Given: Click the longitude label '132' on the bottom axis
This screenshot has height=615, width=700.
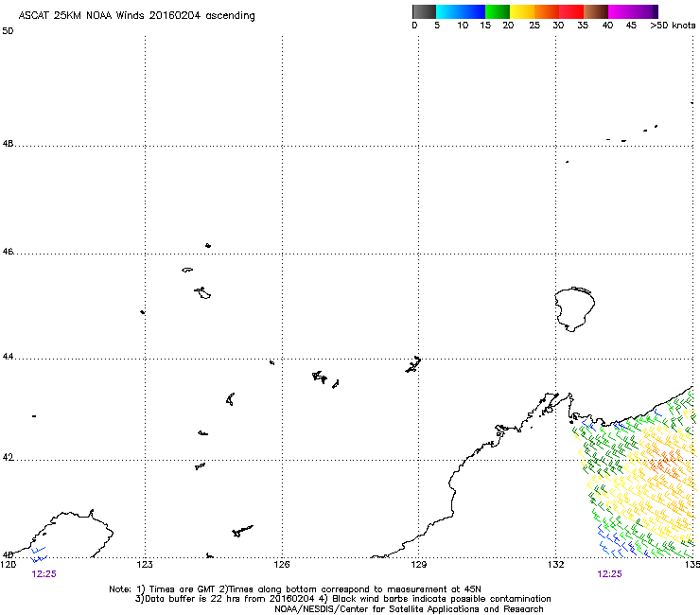Looking at the screenshot, I should 556,565.
